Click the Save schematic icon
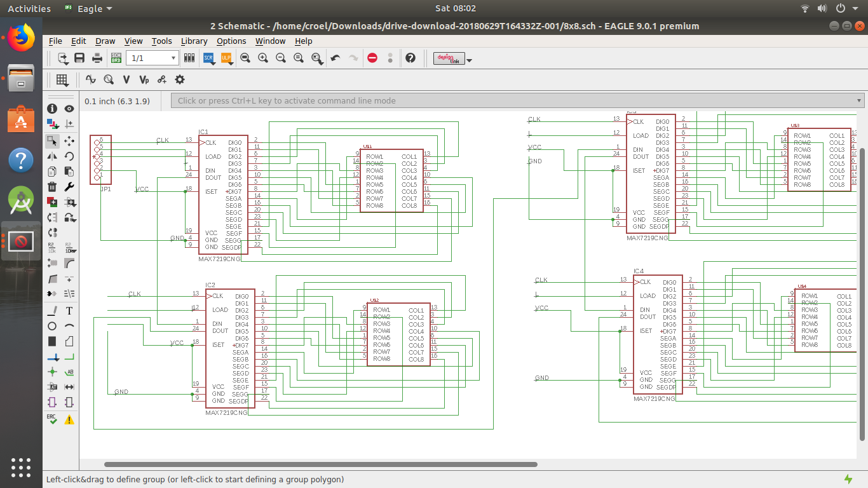This screenshot has height=488, width=868. point(79,58)
